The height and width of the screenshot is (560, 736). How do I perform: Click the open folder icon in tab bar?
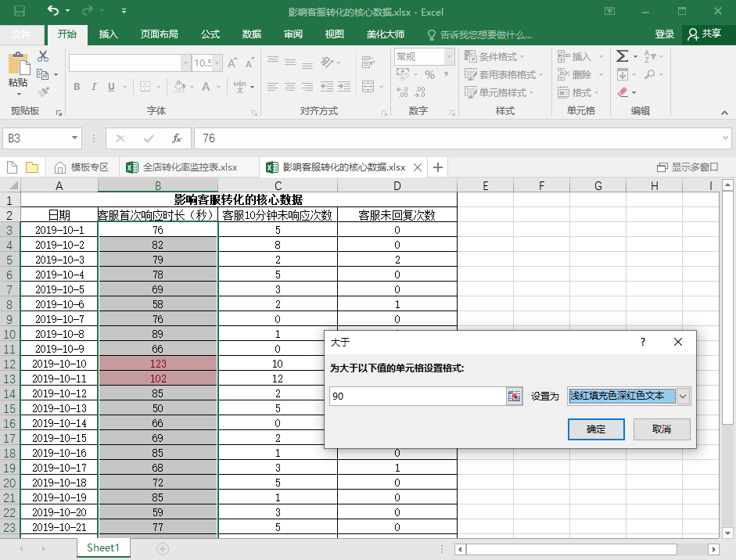(32, 167)
